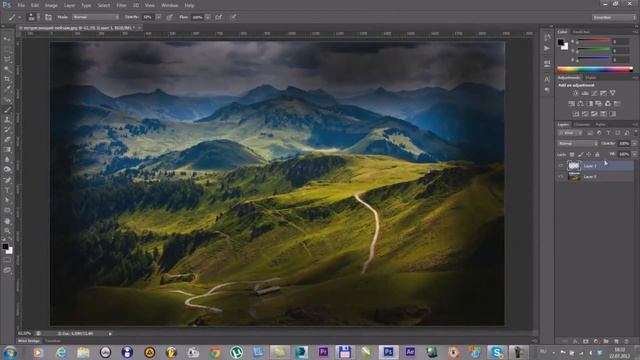Add a Brightness/Contrast adjustment
640x360 pixels.
(x=576, y=93)
